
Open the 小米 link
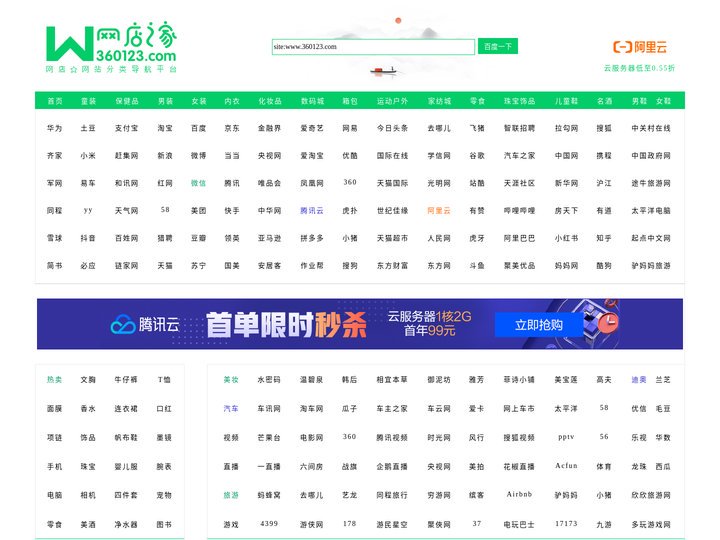tap(88, 156)
